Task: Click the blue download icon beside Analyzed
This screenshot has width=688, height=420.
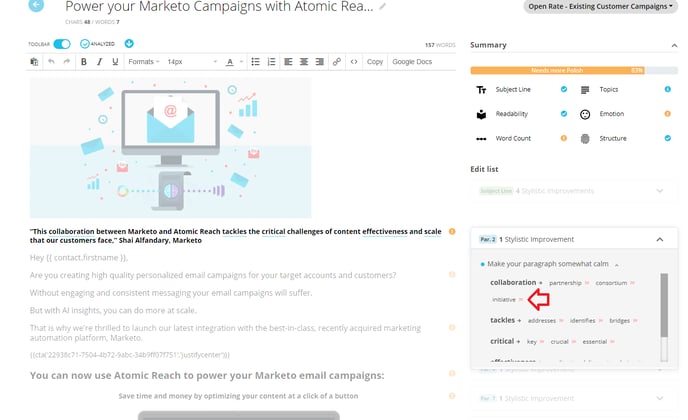Action: point(129,43)
